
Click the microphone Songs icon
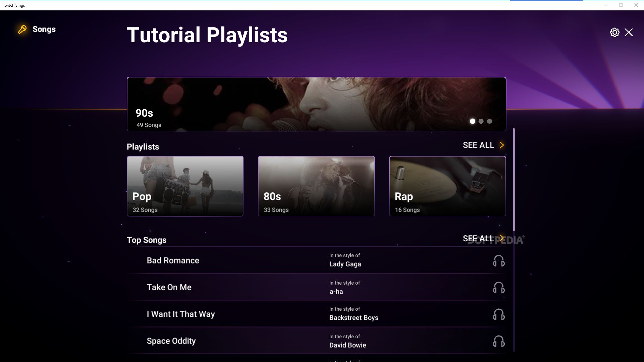(x=22, y=29)
